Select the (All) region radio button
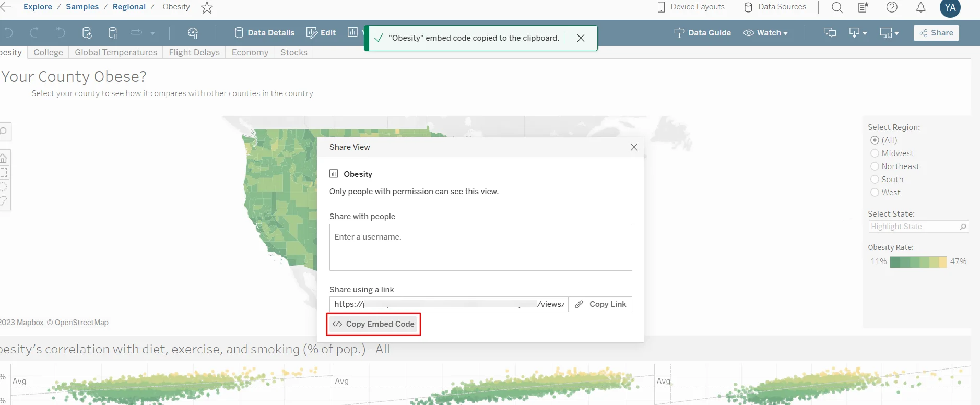Viewport: 980px width, 405px height. [875, 140]
